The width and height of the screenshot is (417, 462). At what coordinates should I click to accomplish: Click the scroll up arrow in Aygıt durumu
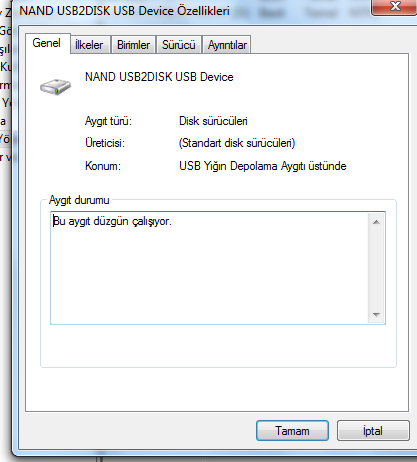point(376,222)
